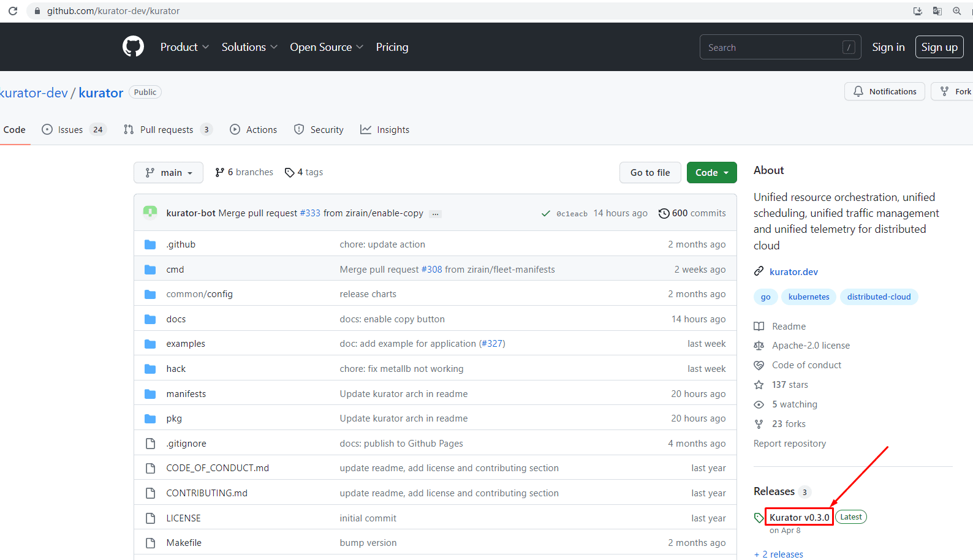
Task: Open the Apache-2.0 license link
Action: [x=811, y=346]
